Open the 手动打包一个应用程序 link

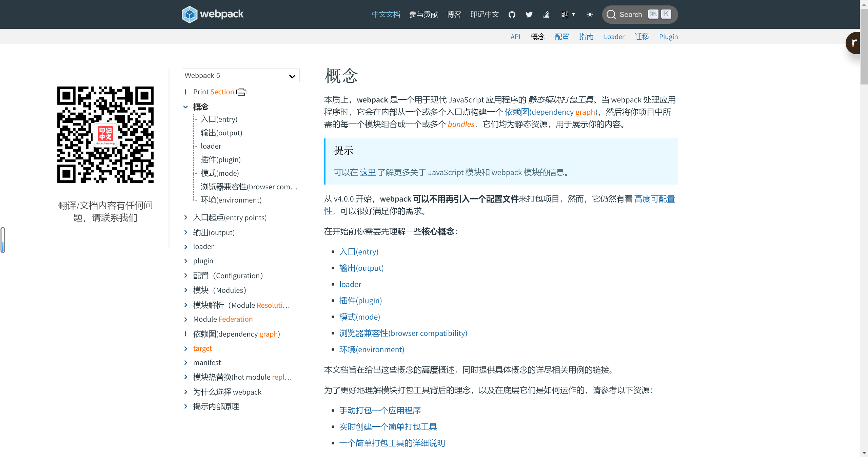click(x=380, y=411)
